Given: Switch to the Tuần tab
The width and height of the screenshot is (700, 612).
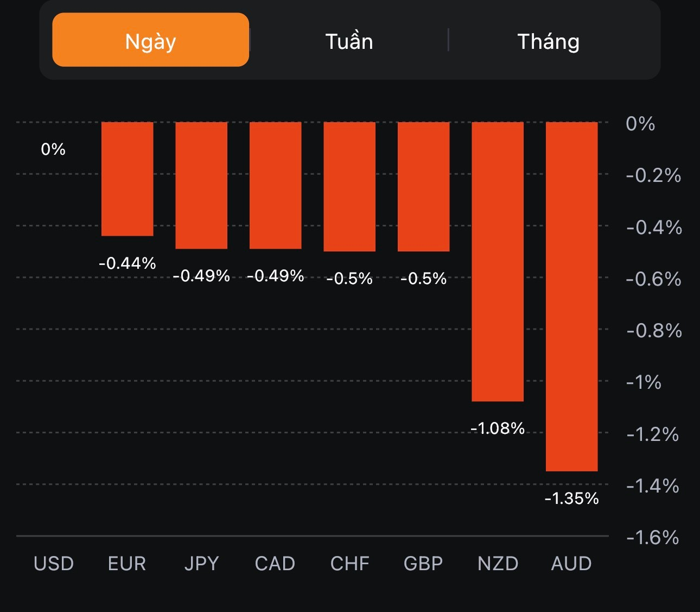Looking at the screenshot, I should pyautogui.click(x=349, y=41).
